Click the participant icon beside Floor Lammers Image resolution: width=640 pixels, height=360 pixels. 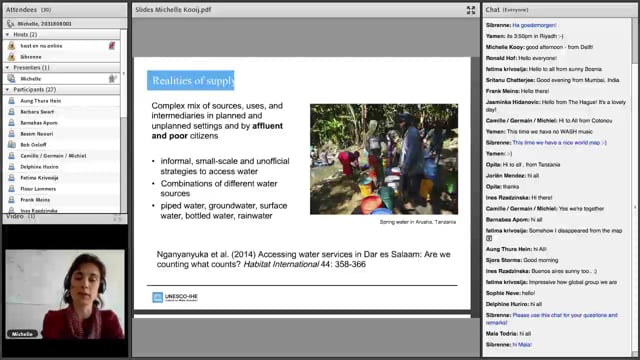pos(11,189)
